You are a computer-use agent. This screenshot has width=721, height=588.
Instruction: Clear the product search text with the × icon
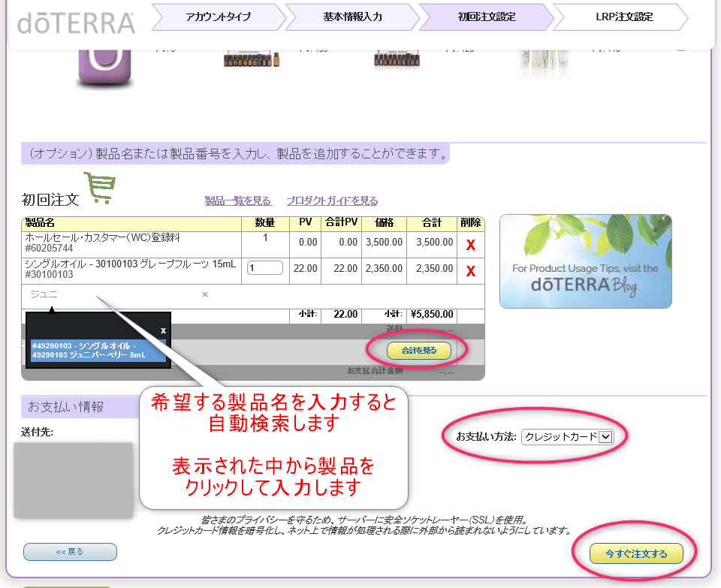pos(204,295)
